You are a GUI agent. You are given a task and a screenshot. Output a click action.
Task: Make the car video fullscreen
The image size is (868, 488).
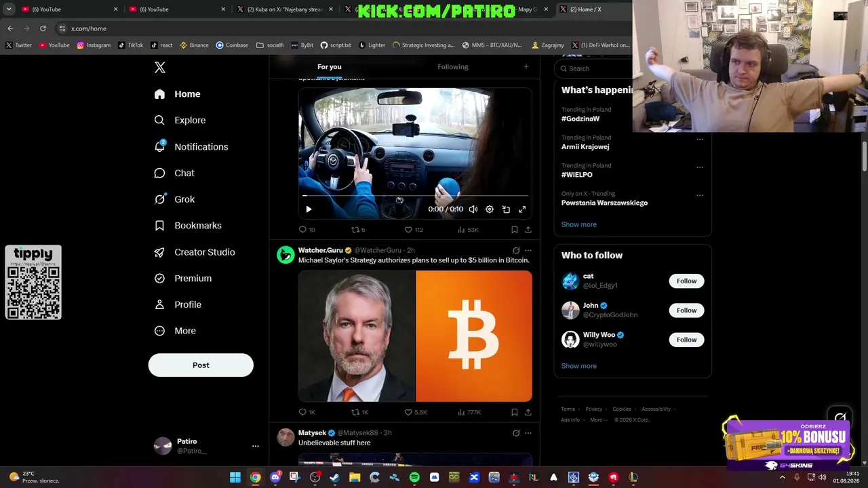tap(522, 209)
